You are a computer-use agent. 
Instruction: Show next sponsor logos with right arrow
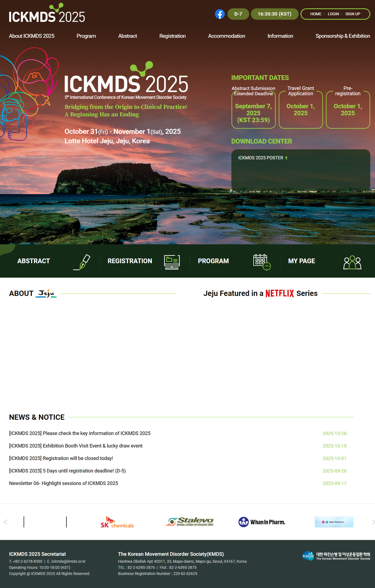tap(373, 522)
